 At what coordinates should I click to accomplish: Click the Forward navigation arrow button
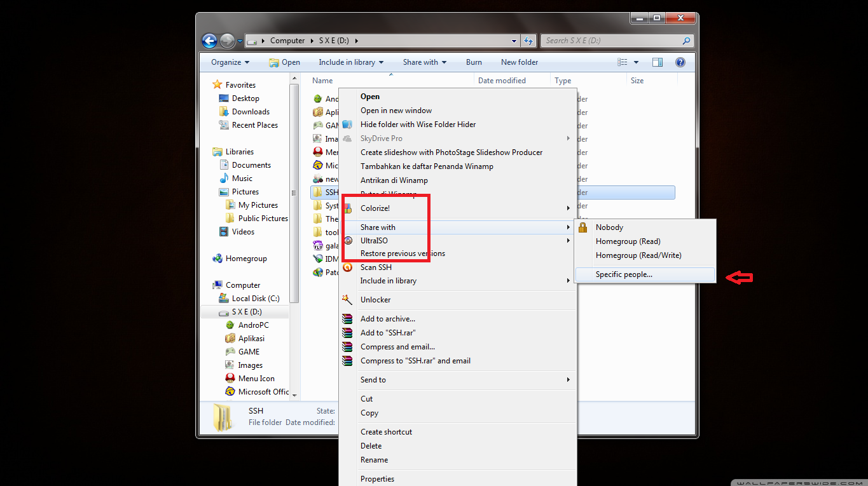[227, 41]
